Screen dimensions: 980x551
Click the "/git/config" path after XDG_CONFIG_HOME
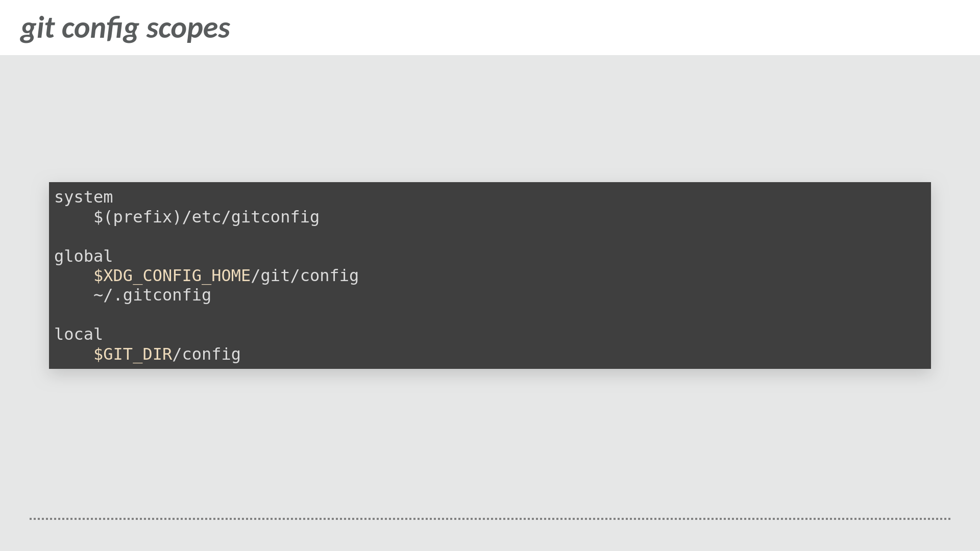coord(305,276)
